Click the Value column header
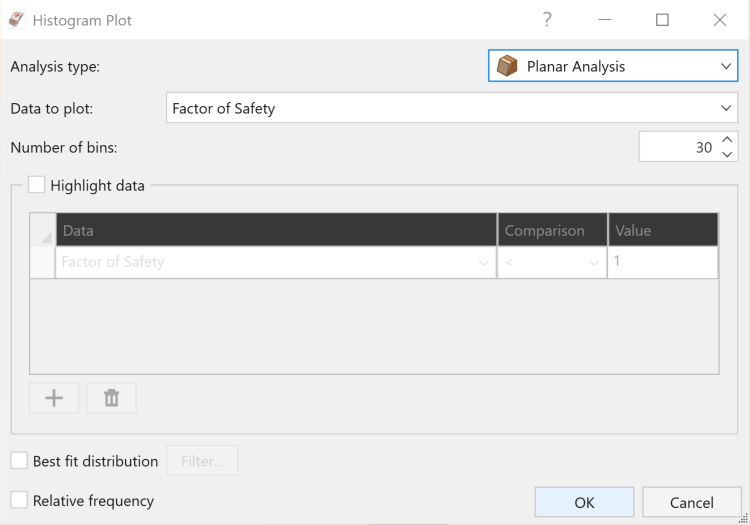Screen dimensions: 750x525 coord(663,230)
